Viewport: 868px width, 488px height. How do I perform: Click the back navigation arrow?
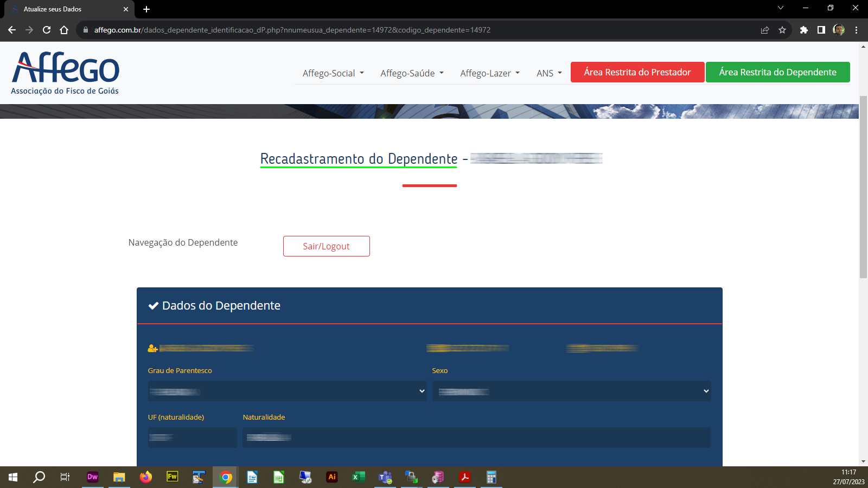[12, 30]
